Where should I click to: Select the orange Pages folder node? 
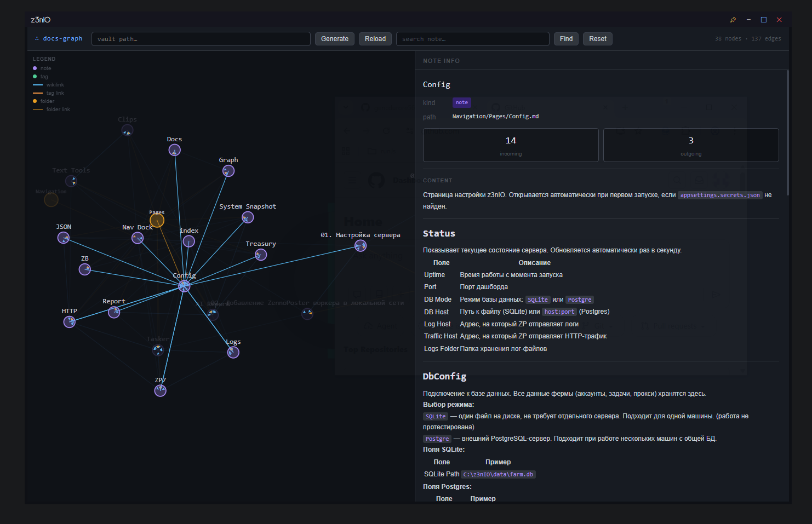(x=157, y=220)
